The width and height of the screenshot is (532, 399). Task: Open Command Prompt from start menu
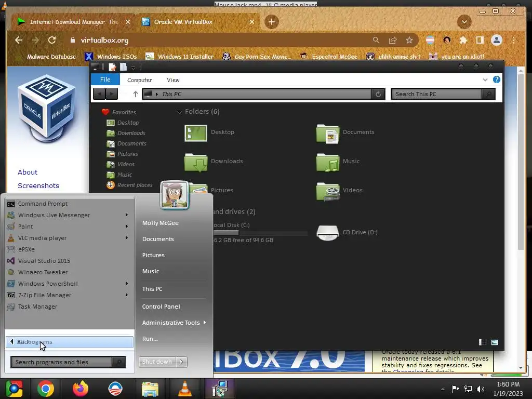pyautogui.click(x=70, y=204)
